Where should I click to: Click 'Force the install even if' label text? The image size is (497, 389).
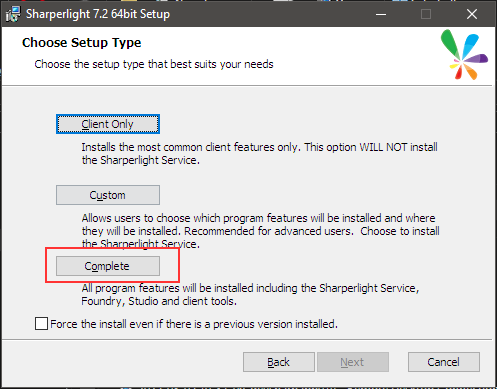coord(194,324)
